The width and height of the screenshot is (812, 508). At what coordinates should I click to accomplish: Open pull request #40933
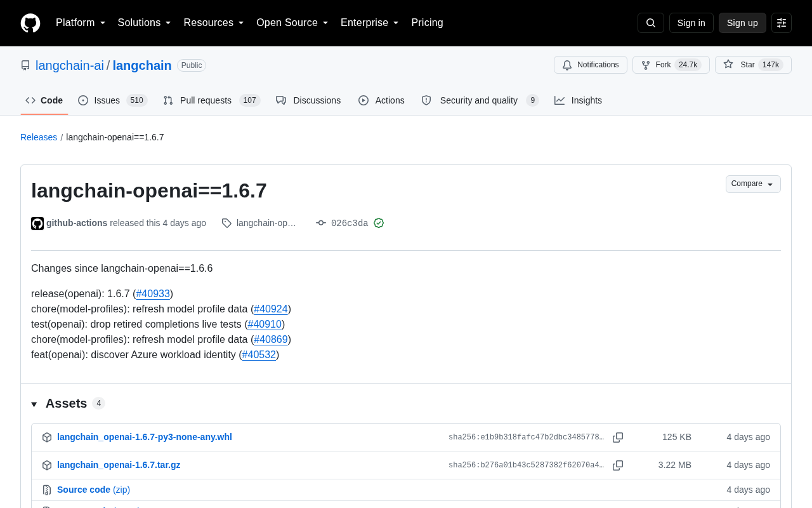pos(153,294)
